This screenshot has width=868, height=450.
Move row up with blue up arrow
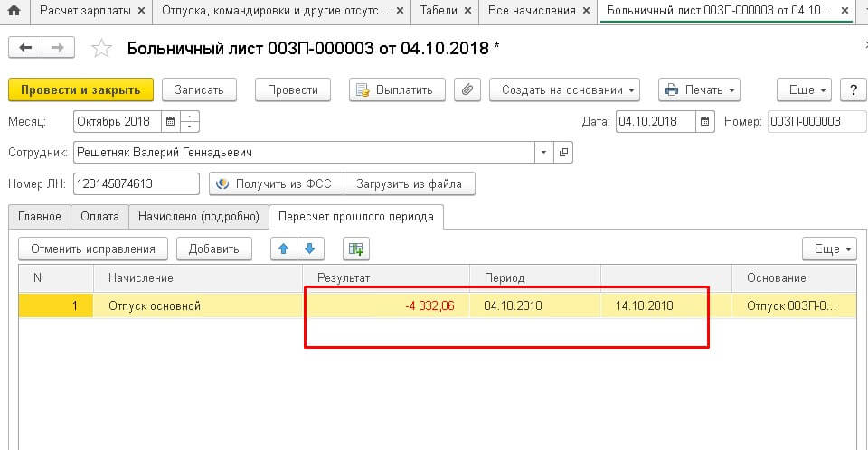click(283, 248)
